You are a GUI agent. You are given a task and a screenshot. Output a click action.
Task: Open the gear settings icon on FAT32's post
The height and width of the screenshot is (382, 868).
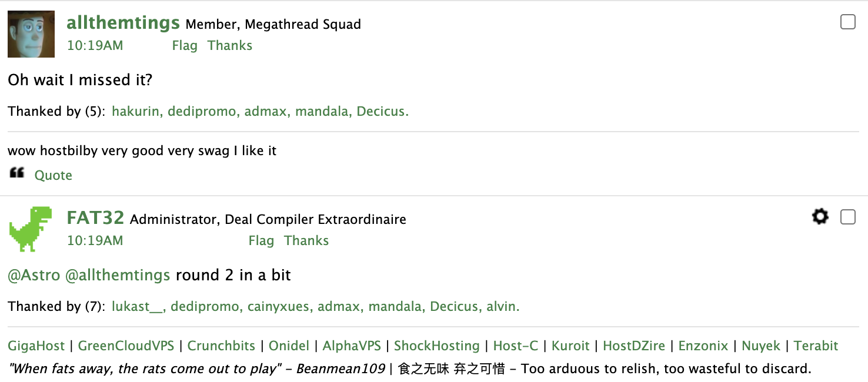point(820,217)
